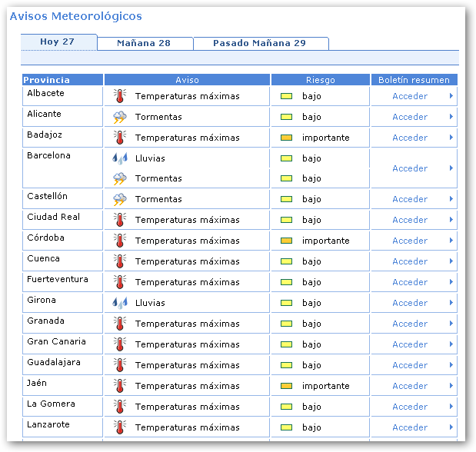Click storm icon in Castellón row
The width and height of the screenshot is (476, 452).
pyautogui.click(x=120, y=199)
